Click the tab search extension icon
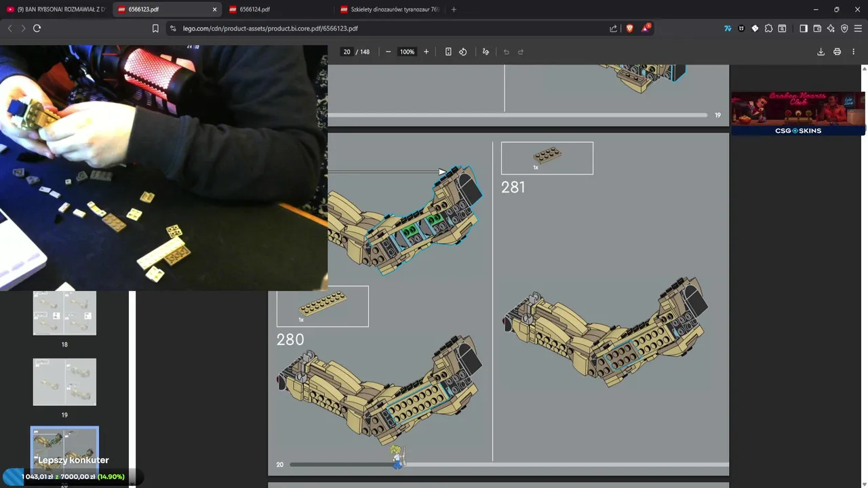Screen dimensions: 868x488 782,28
